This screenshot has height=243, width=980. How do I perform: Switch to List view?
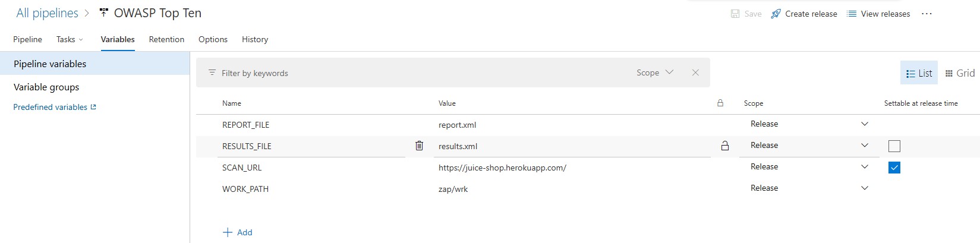pos(919,73)
